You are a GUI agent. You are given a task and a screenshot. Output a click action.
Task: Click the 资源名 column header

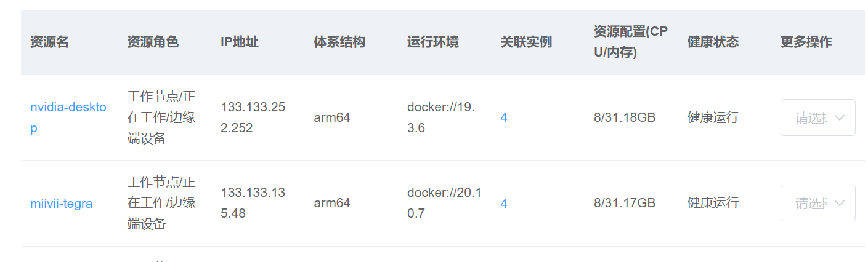click(x=49, y=42)
